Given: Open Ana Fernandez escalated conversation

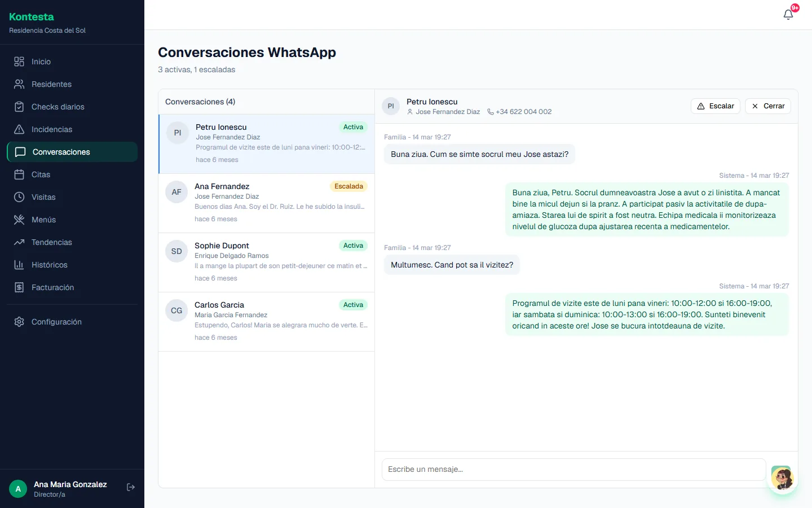Looking at the screenshot, I should click(266, 203).
